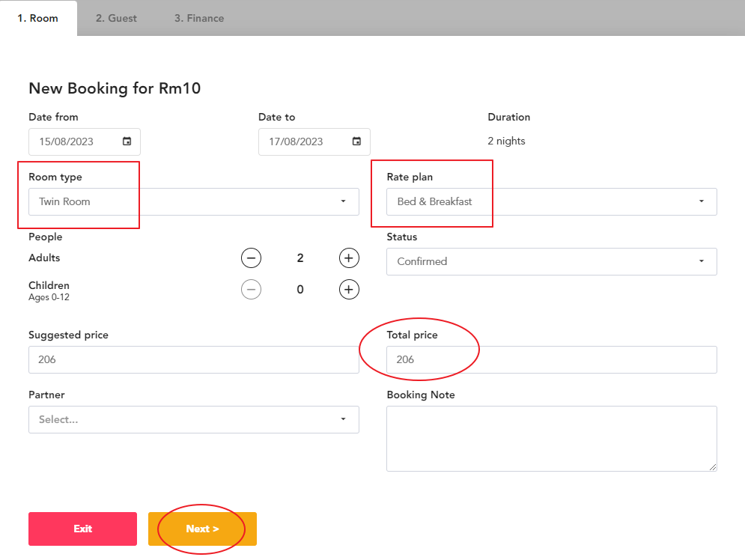This screenshot has height=560, width=745.
Task: Decrease Adults count with minus button
Action: (251, 258)
